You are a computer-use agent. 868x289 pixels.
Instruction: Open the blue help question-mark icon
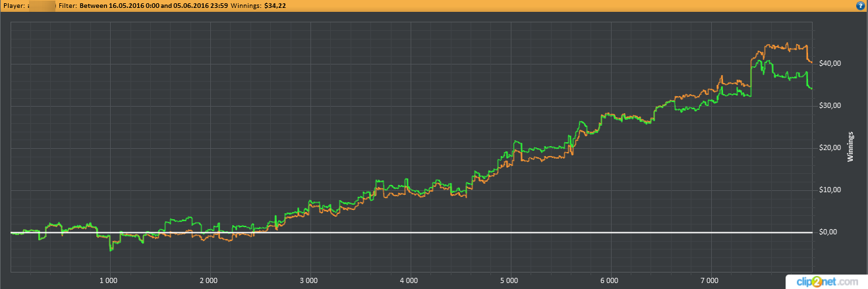860,5
